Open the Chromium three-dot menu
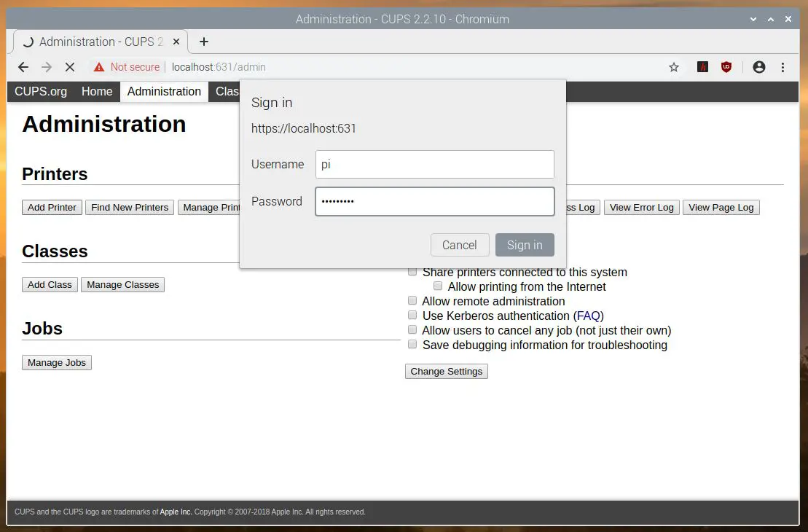808x532 pixels. tap(783, 67)
